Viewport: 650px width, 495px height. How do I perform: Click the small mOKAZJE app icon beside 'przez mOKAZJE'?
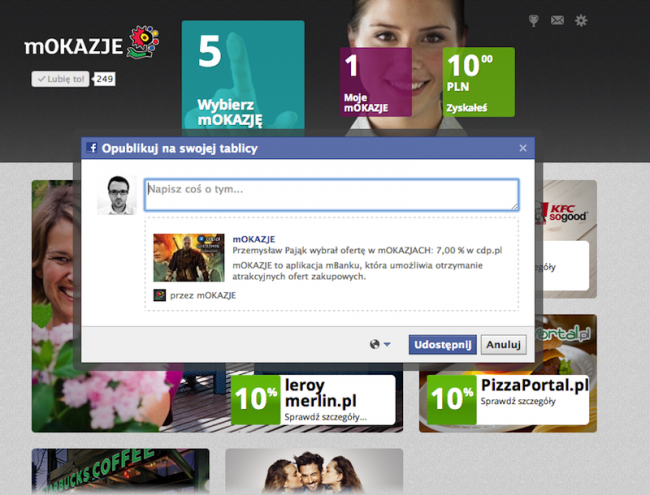[160, 295]
